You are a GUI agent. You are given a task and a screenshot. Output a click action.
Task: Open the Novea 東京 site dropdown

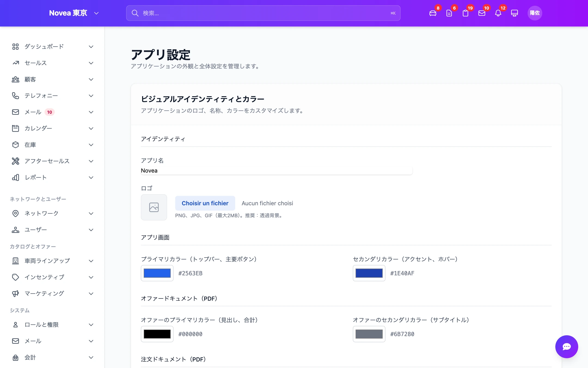[x=74, y=13]
